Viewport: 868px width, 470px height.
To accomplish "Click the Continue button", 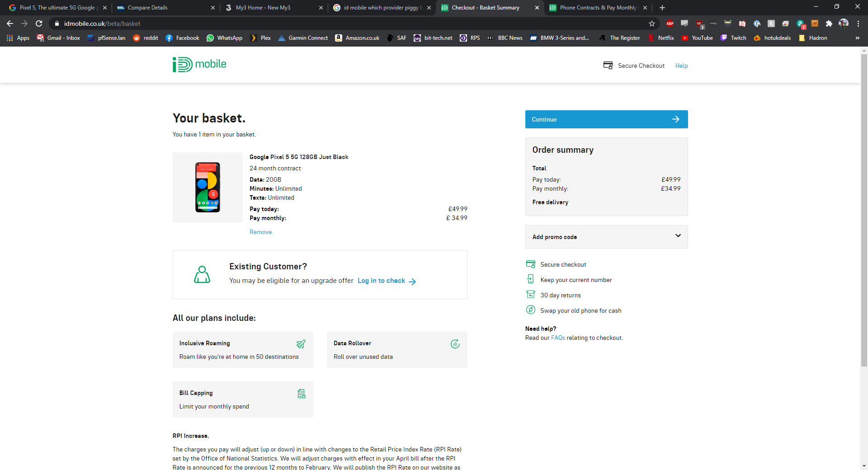I will point(607,119).
